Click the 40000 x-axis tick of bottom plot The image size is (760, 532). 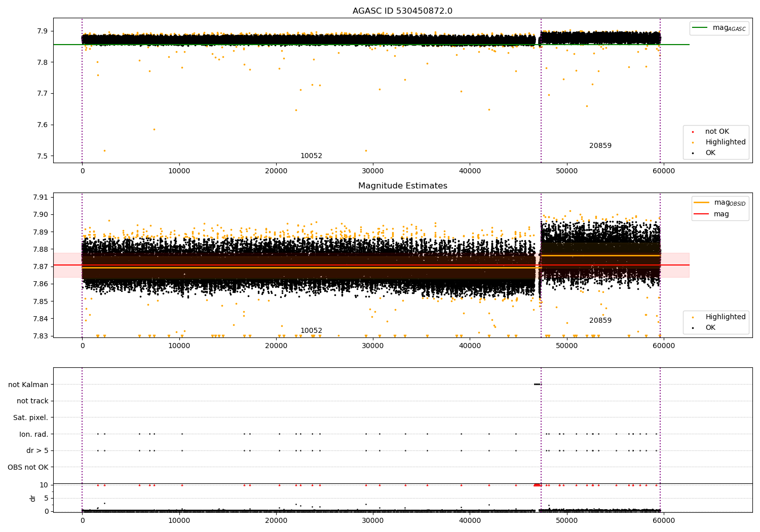[470, 521]
